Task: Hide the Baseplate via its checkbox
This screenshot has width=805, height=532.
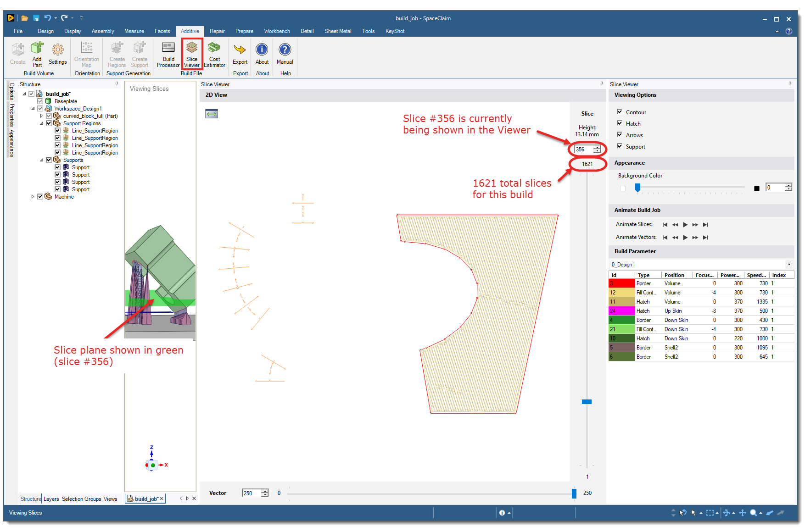Action: pyautogui.click(x=40, y=101)
